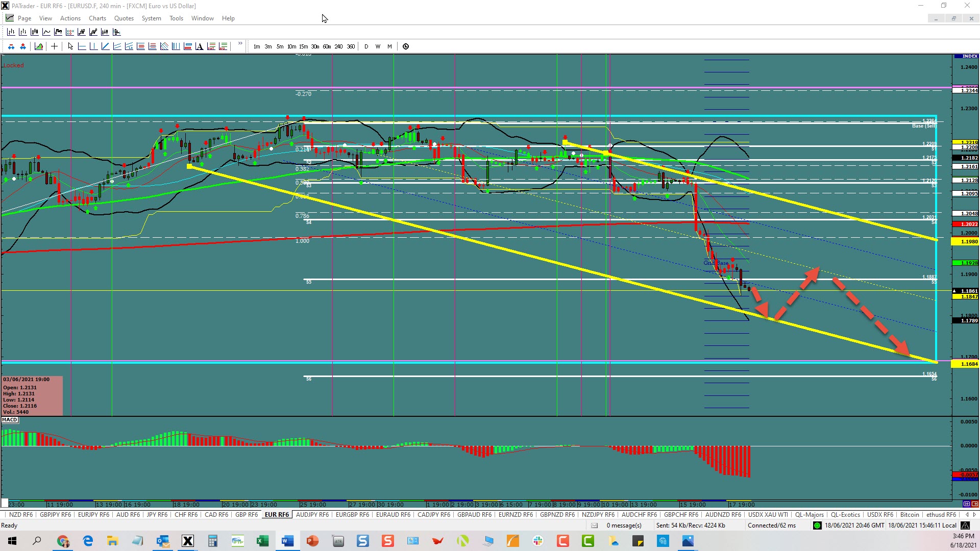The image size is (980, 551).
Task: Select the Fibonacci retracement tool
Action: 140,46
